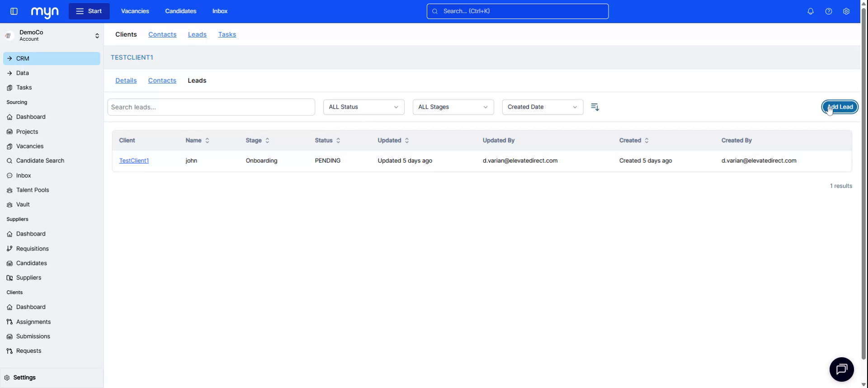Sort leads by Name column

pos(198,141)
